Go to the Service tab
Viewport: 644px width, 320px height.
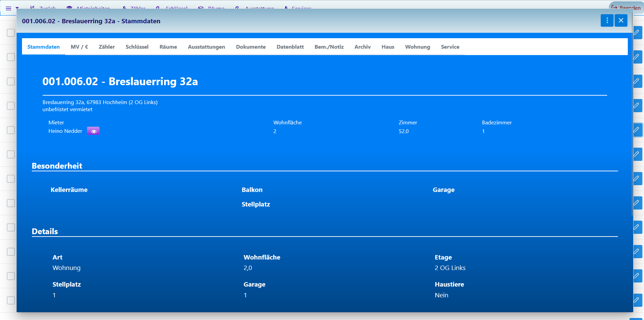point(450,47)
